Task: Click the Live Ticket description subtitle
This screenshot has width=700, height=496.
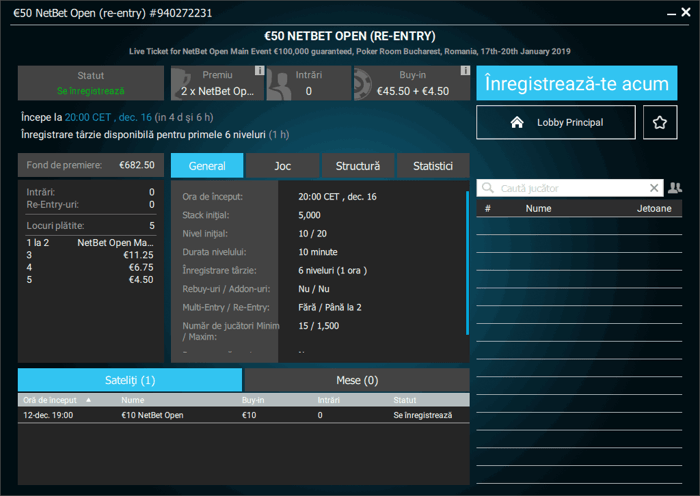Action: tap(350, 51)
